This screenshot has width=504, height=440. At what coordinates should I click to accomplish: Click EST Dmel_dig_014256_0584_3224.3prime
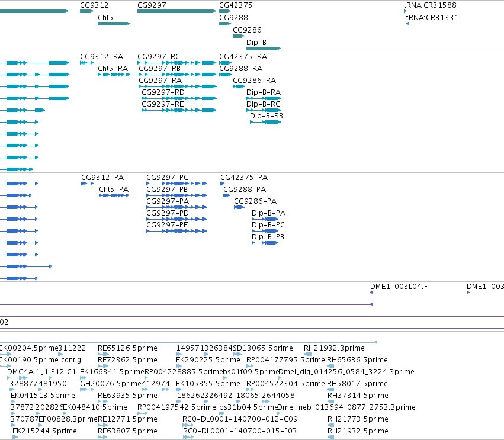point(346,372)
